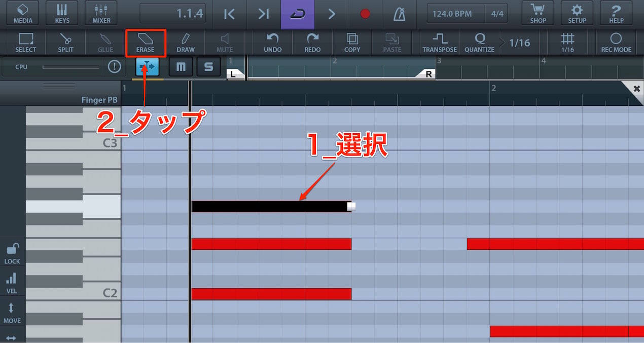Open the TRANSPOSE function
The width and height of the screenshot is (644, 343).
pos(440,43)
